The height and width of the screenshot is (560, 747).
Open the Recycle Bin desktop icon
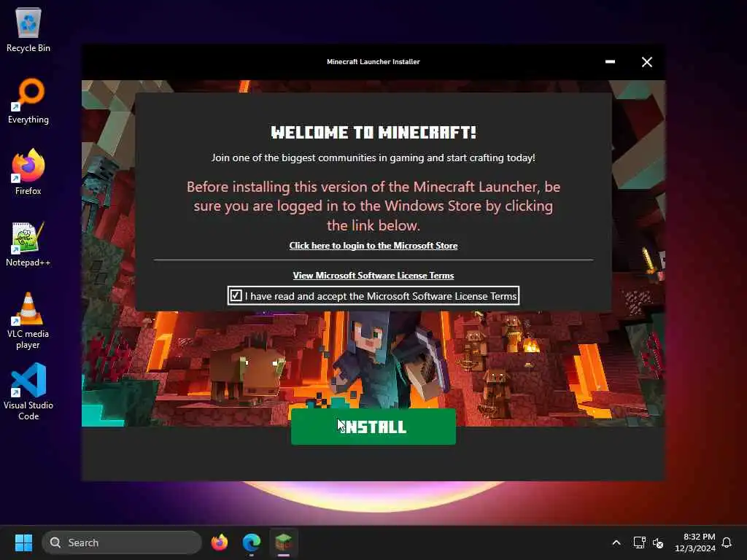28,29
